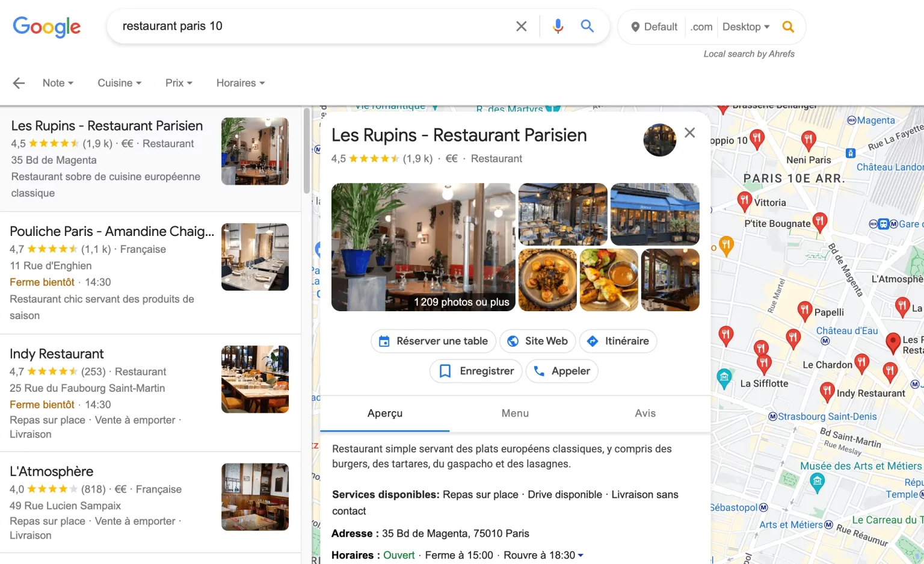Open Les Rupins round profile photo
Screen dimensions: 924x564
click(660, 140)
